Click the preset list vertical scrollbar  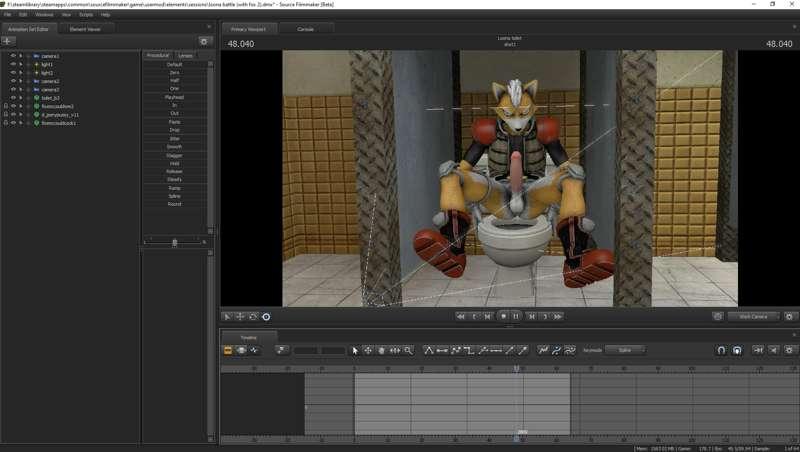[x=210, y=148]
